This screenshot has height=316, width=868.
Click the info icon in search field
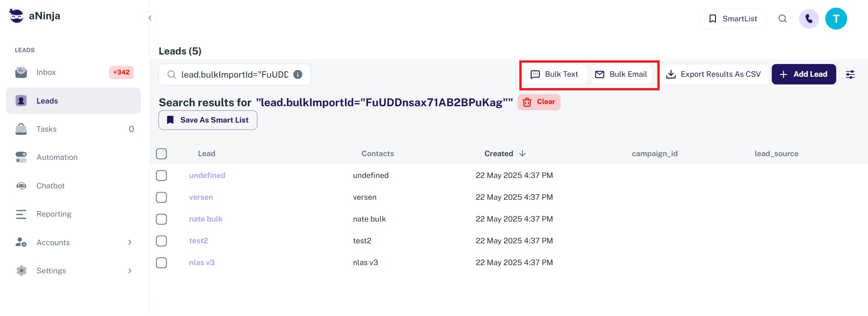pos(298,74)
